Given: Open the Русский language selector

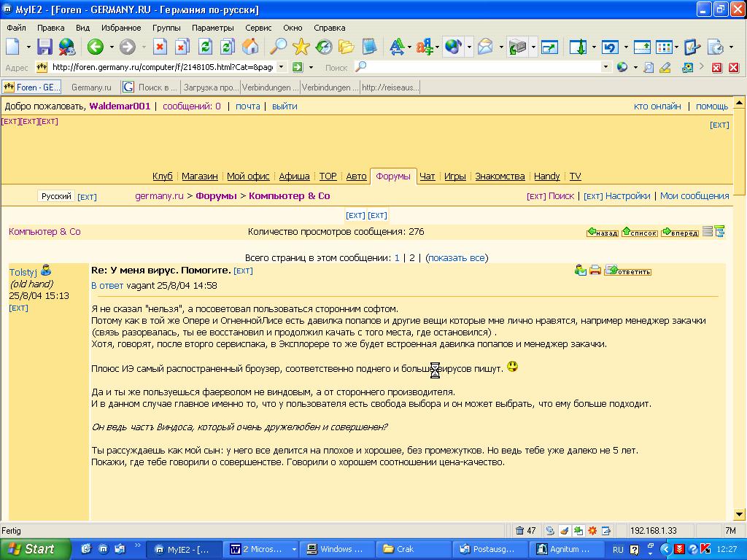Looking at the screenshot, I should click(x=56, y=196).
